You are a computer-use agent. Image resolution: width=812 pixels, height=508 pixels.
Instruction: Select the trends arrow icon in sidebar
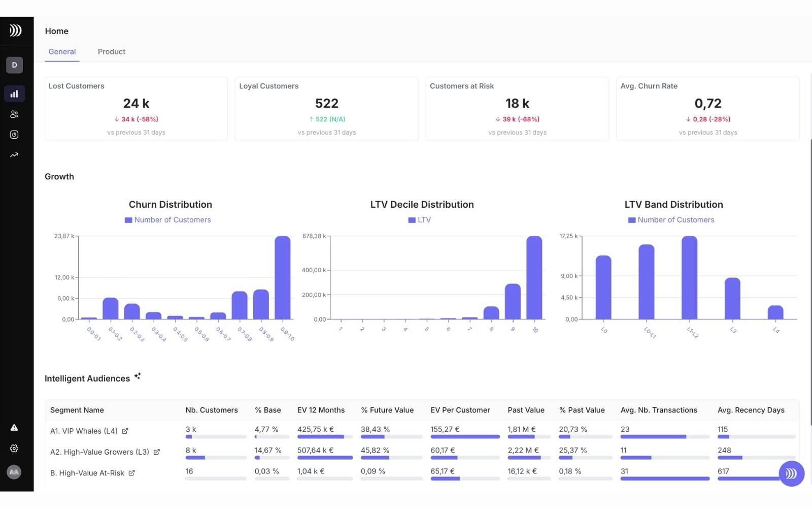[x=14, y=154]
